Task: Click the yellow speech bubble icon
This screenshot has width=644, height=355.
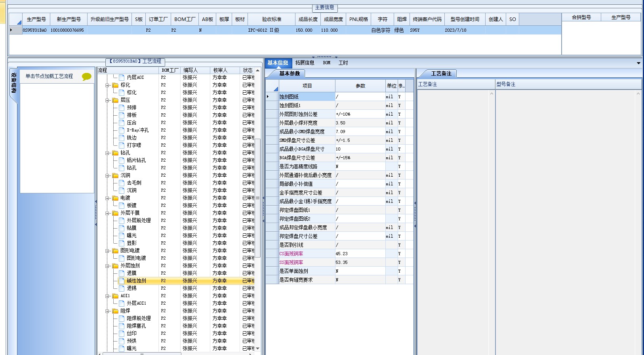Action: (86, 76)
